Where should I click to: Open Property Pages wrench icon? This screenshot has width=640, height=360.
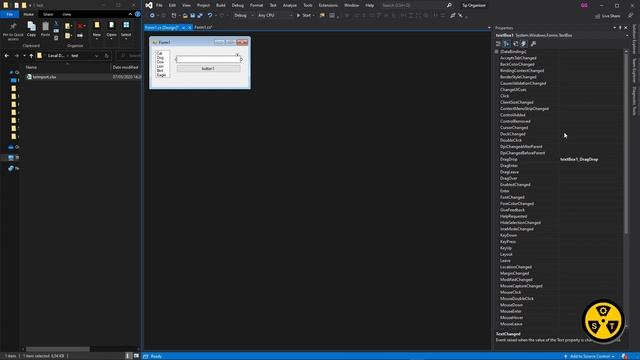[533, 44]
